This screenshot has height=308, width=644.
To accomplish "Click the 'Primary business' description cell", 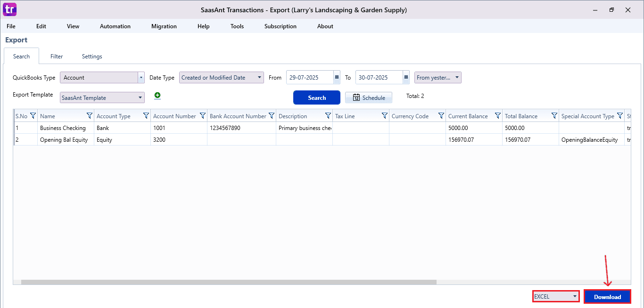I will coord(305,128).
